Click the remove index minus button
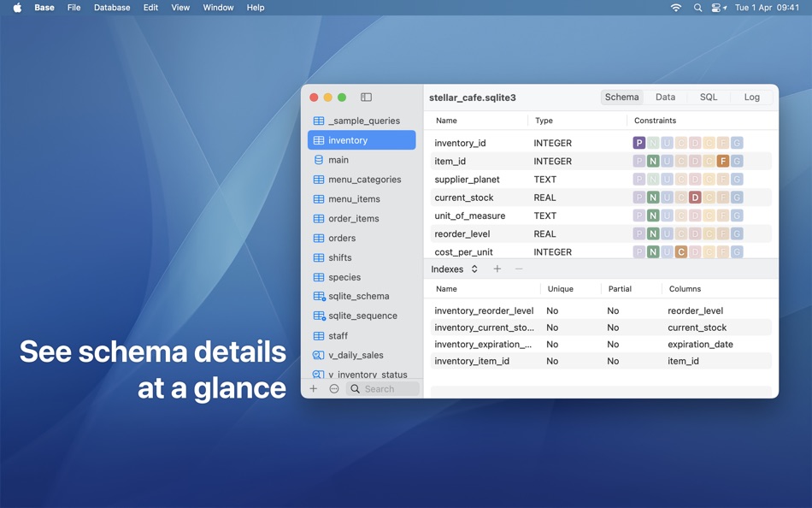Image resolution: width=812 pixels, height=508 pixels. [519, 269]
